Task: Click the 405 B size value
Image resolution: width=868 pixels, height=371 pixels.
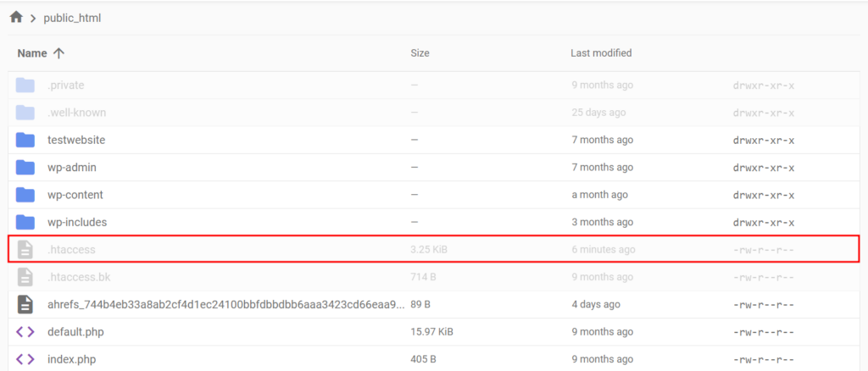Action: pos(424,359)
